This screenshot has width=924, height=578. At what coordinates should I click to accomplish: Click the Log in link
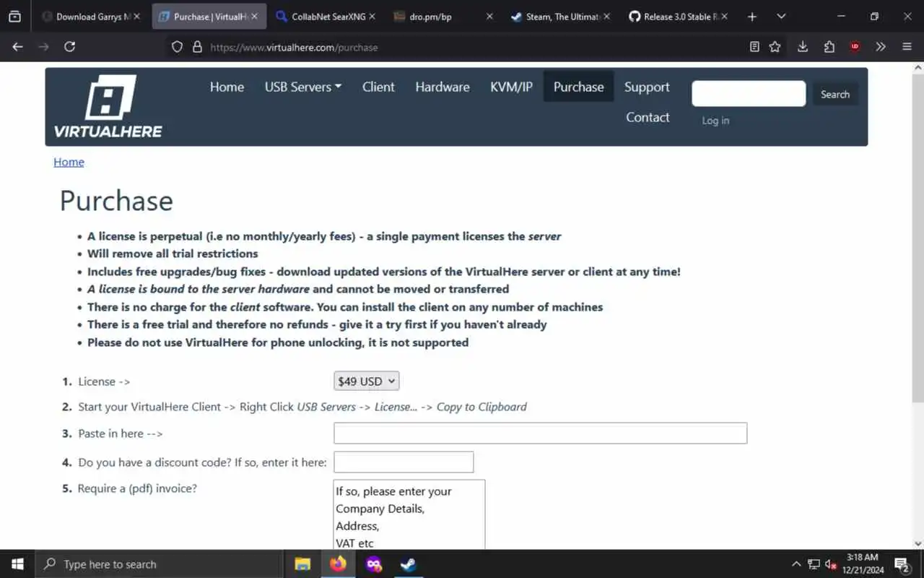coord(715,121)
